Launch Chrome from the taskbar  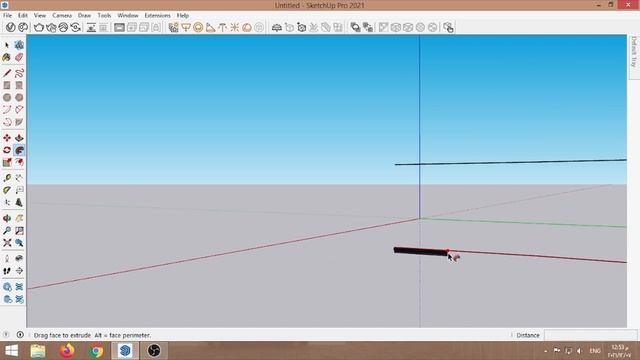click(96, 351)
